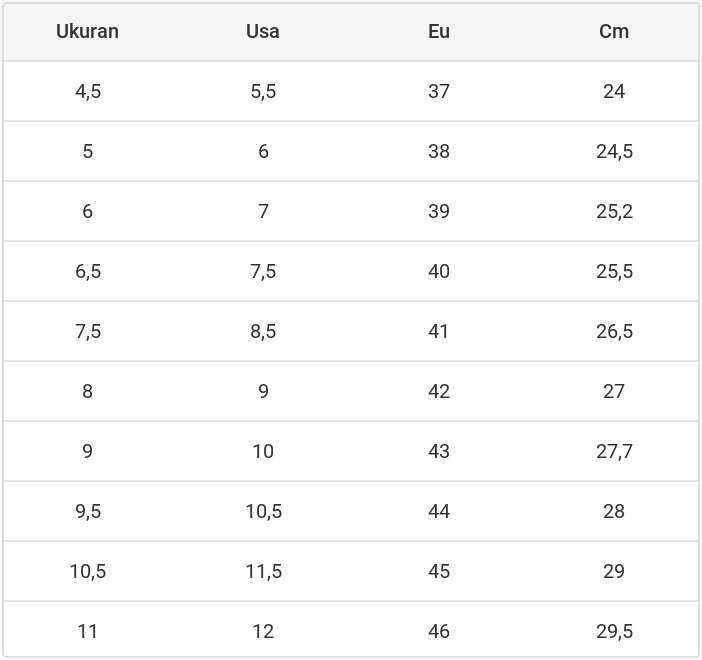Select the Eu size 42 cell
702x660 pixels.
[439, 391]
